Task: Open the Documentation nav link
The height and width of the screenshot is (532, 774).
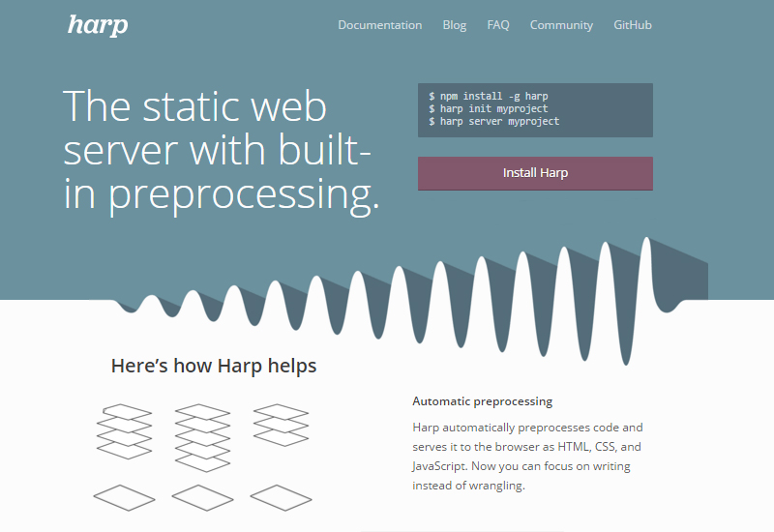Action: tap(379, 25)
